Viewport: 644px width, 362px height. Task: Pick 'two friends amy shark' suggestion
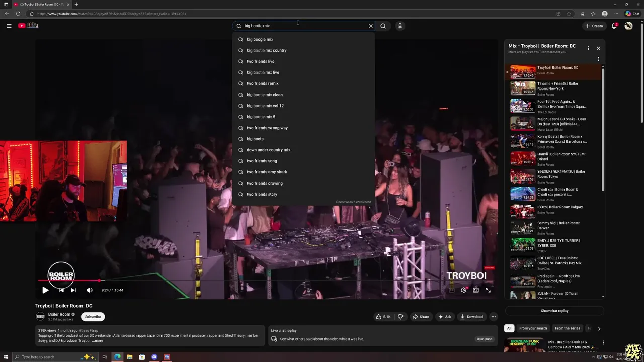click(x=303, y=172)
